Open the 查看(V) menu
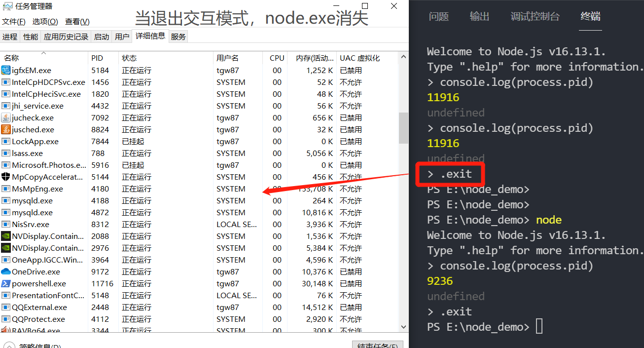 click(77, 22)
